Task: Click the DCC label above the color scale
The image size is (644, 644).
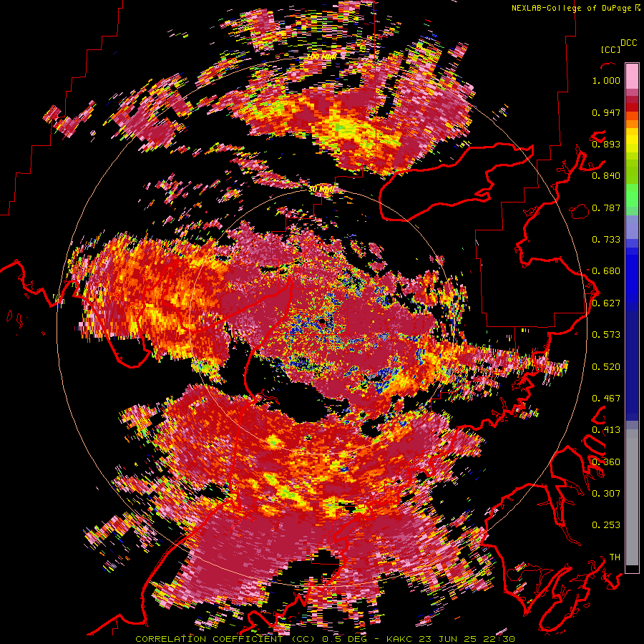Action: 628,43
